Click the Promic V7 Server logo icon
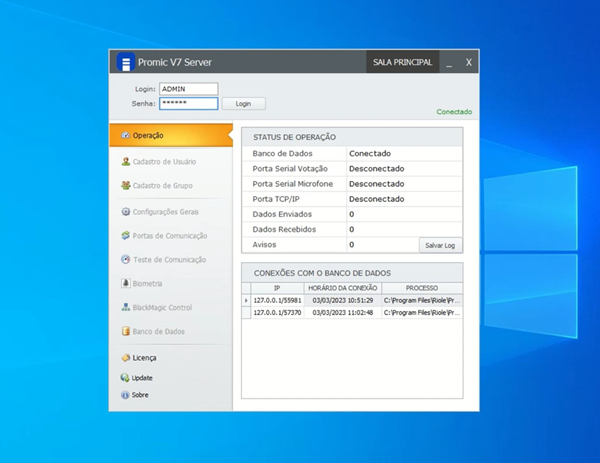 point(126,62)
